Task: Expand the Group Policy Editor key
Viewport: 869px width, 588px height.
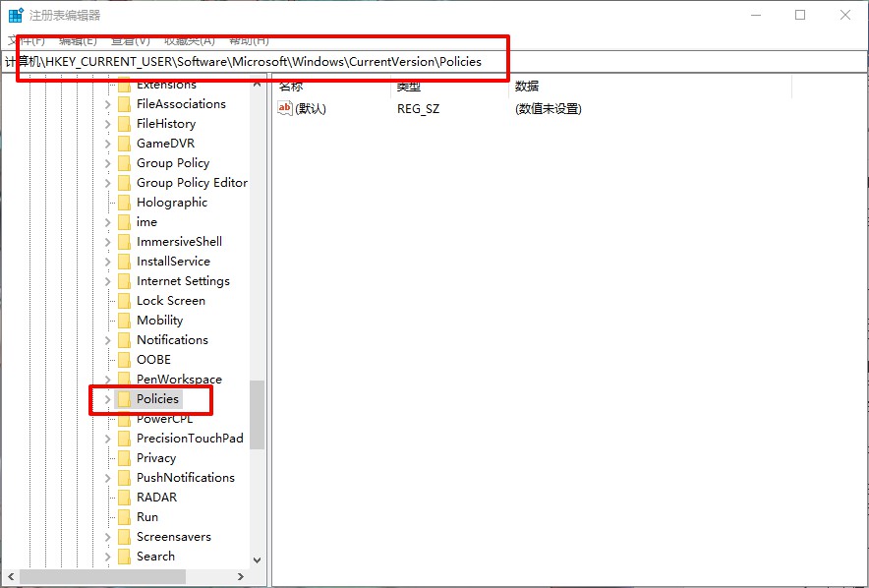Action: [107, 183]
